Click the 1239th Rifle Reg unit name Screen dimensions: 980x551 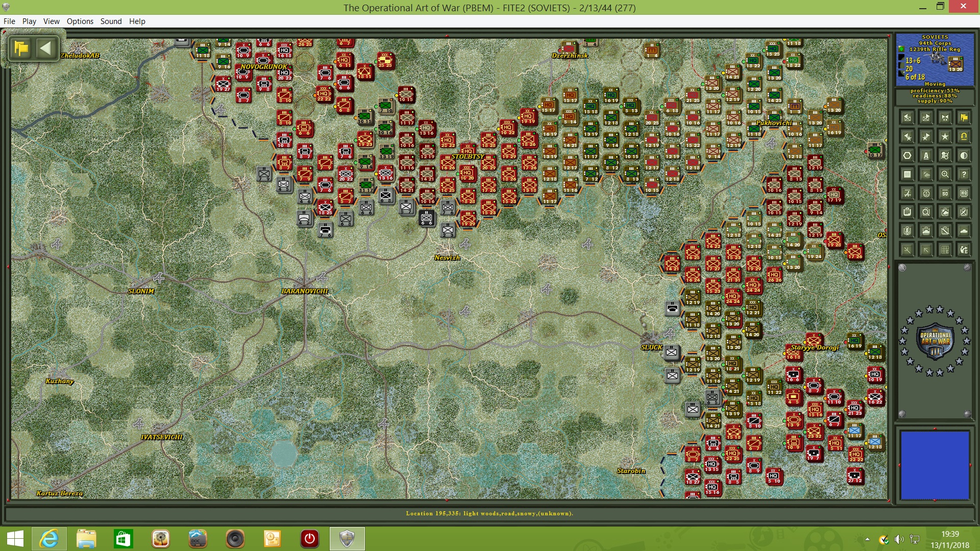coord(935,49)
